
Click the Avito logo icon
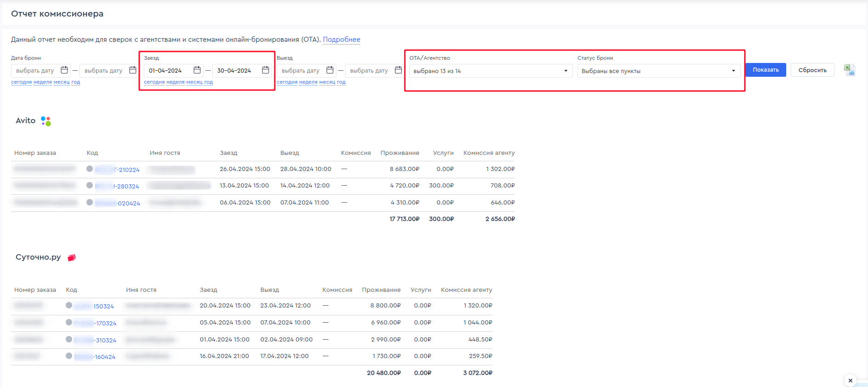click(x=46, y=121)
